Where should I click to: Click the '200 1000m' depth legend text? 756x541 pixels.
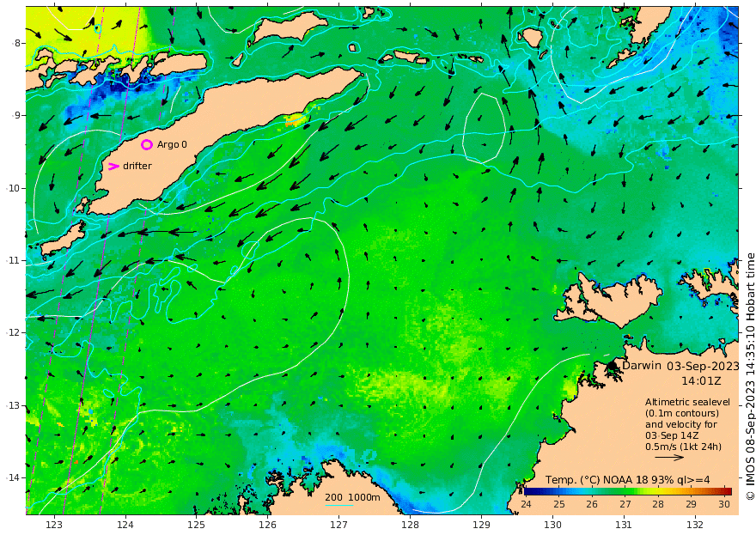tap(352, 497)
